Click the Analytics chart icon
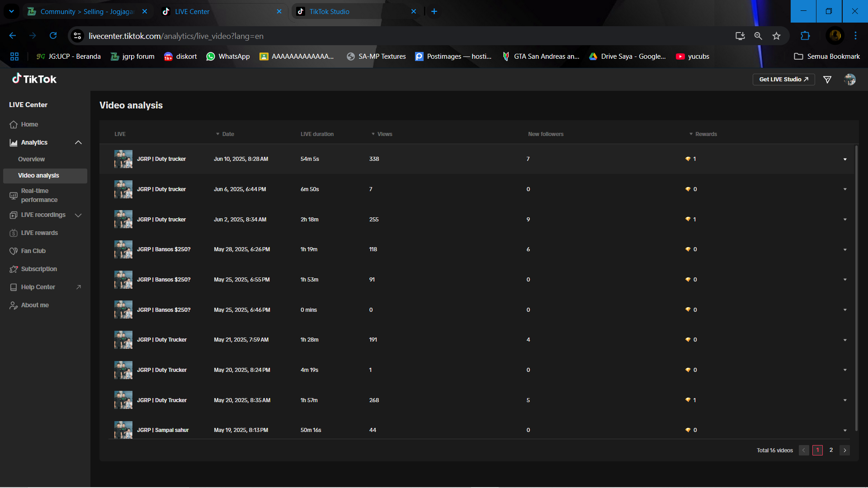 (14, 143)
